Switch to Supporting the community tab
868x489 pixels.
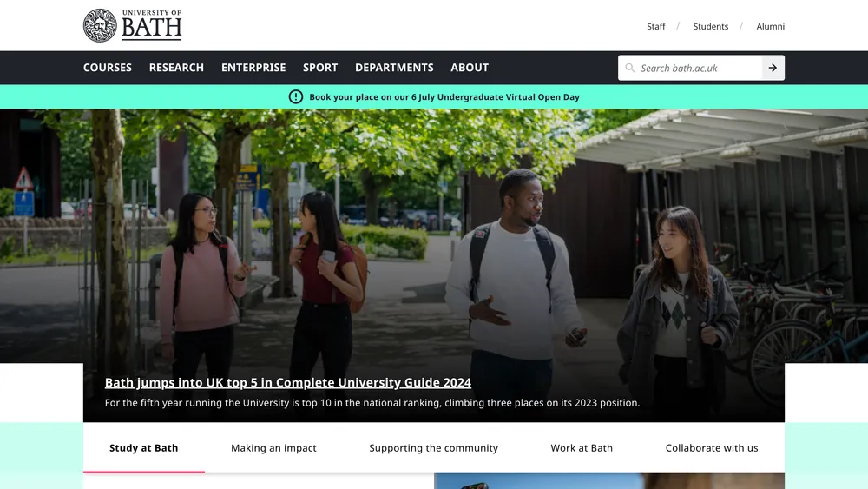pyautogui.click(x=433, y=448)
